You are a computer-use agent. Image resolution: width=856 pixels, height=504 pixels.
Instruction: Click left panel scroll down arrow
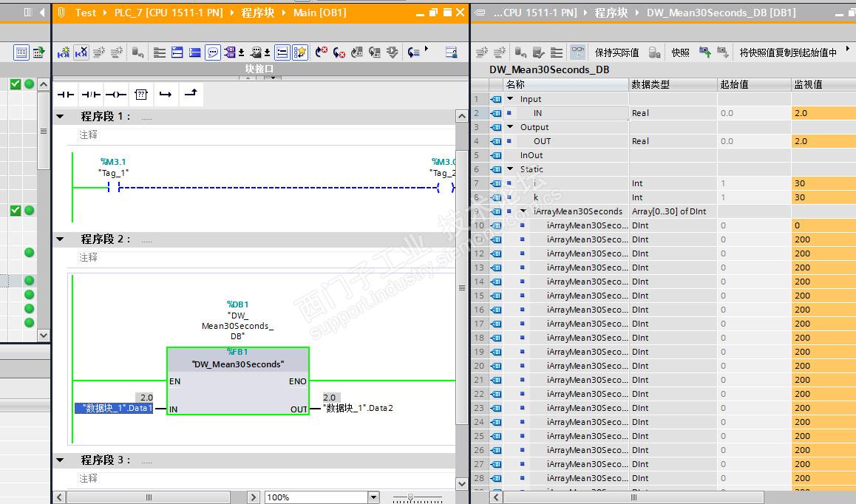coord(43,336)
